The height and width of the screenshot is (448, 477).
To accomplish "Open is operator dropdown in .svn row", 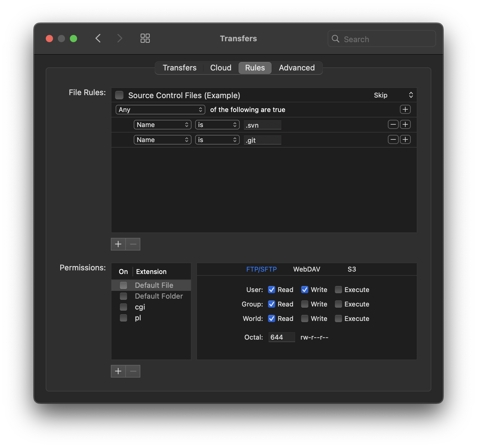I will pyautogui.click(x=217, y=125).
